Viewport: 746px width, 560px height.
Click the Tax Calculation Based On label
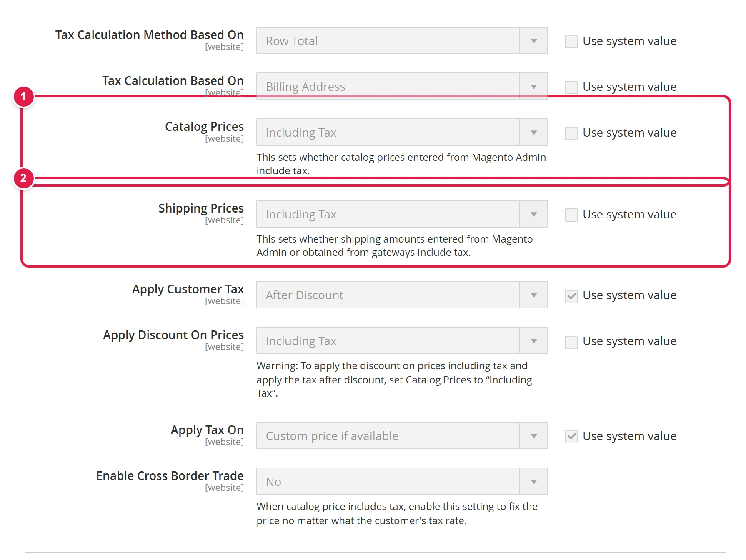coord(173,81)
